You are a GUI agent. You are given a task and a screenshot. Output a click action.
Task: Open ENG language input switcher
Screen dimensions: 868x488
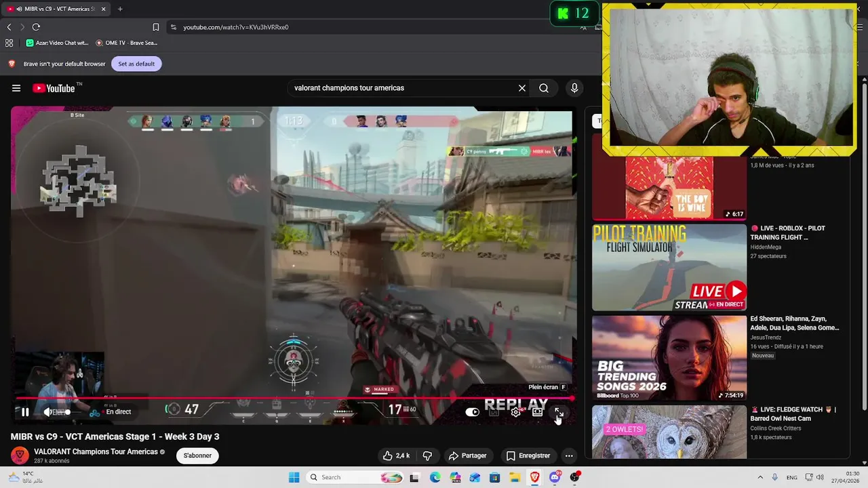coord(791,477)
